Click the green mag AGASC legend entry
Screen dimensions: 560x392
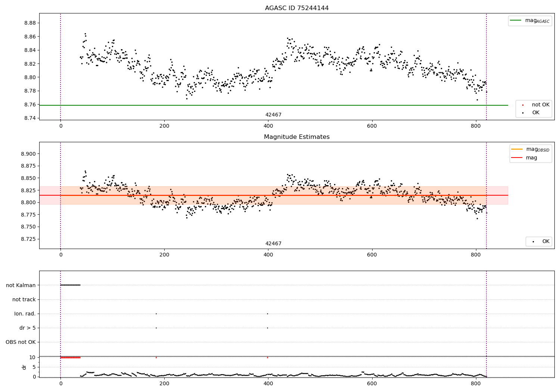[x=530, y=21]
